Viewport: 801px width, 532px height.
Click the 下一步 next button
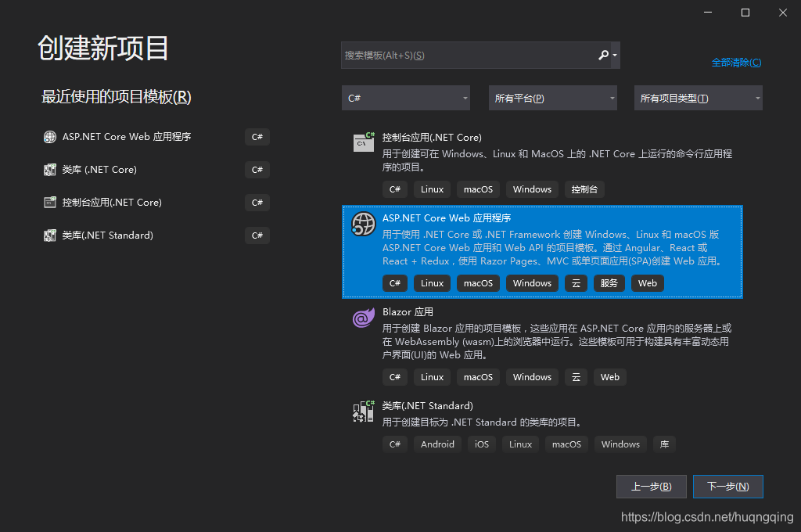tap(728, 487)
